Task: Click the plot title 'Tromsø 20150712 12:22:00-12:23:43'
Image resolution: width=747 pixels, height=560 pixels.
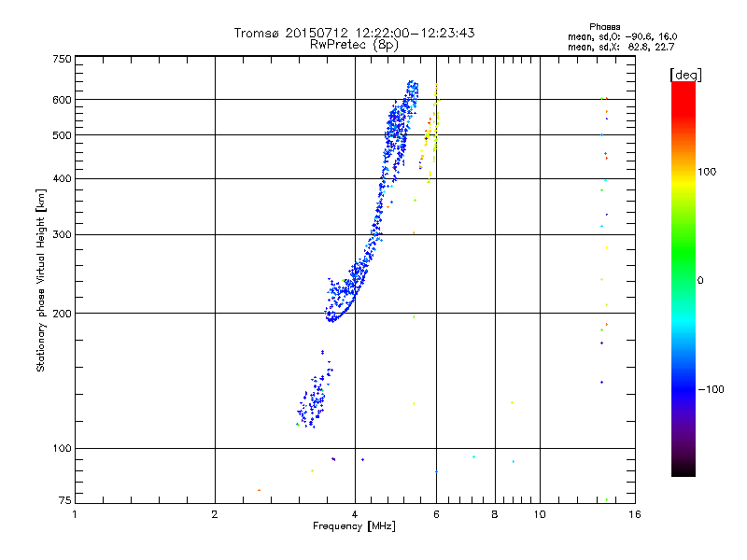Action: (354, 33)
